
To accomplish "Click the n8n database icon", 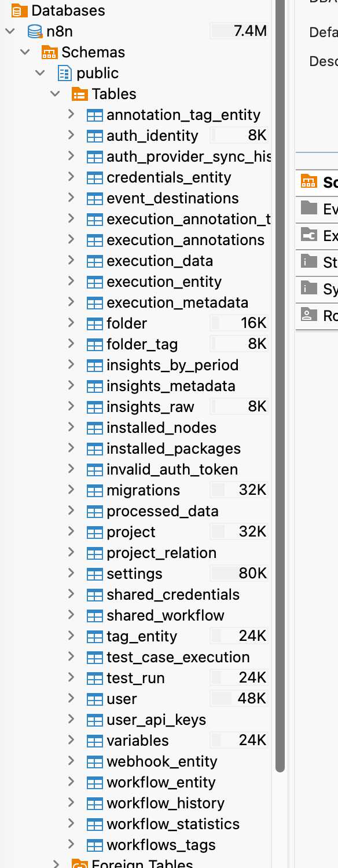I will (35, 31).
